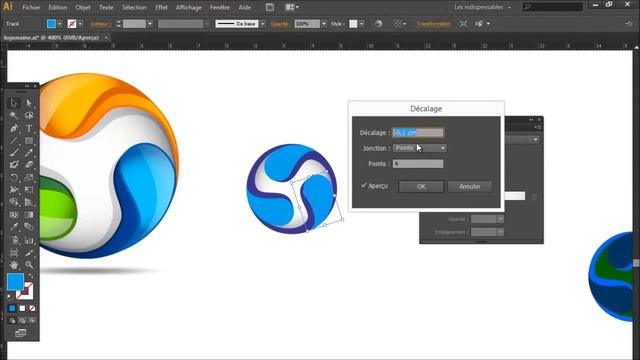Select the Blob Brush tool
This screenshot has height=360, width=640.
click(x=14, y=165)
